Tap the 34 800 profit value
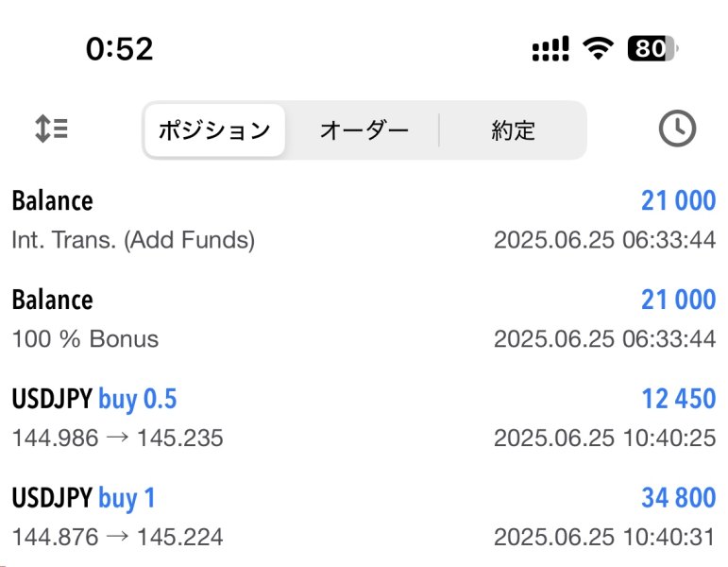This screenshot has height=567, width=728. click(678, 498)
